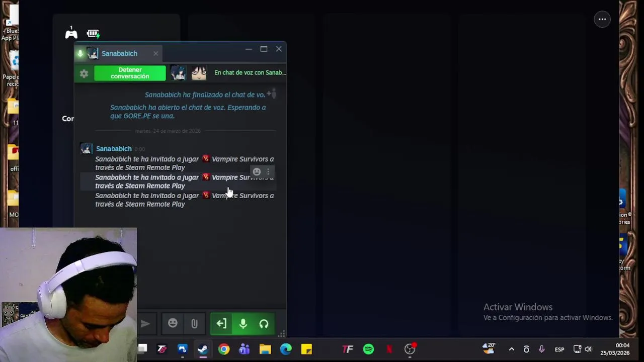Open network status icon in system tray
This screenshot has height=362, width=644.
point(577,349)
